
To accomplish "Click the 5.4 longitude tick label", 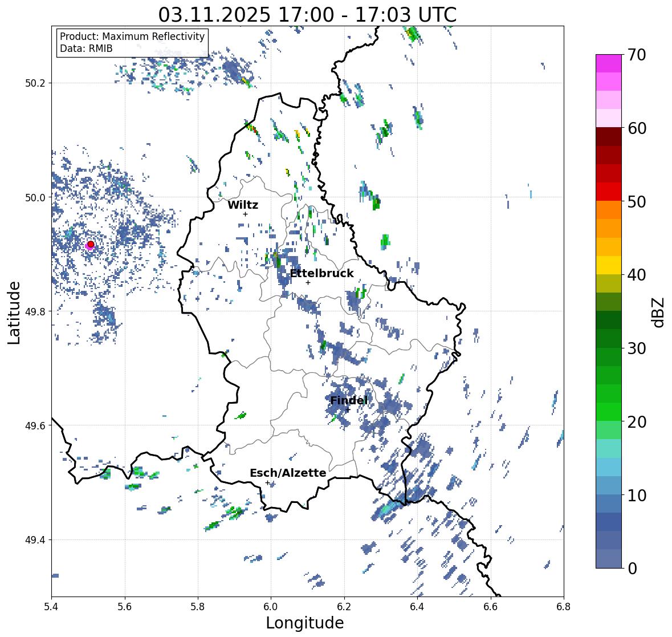I will click(51, 607).
